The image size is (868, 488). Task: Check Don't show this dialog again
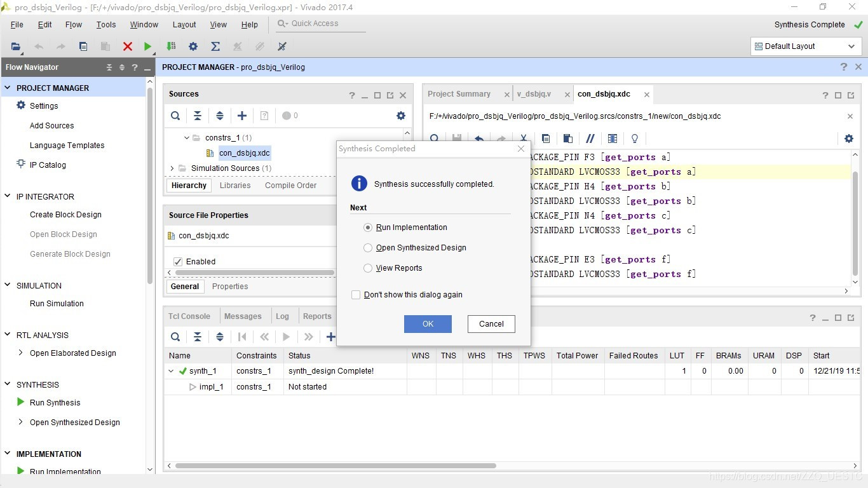click(x=356, y=295)
